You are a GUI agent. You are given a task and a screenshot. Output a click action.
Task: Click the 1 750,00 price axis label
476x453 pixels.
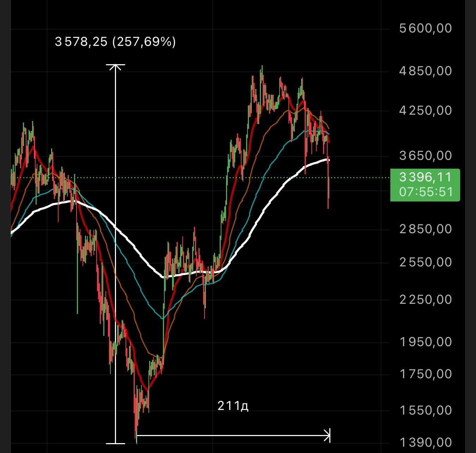point(425,374)
